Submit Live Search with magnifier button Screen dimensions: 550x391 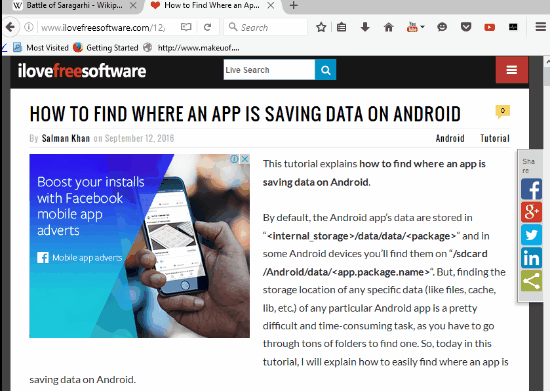(x=326, y=70)
